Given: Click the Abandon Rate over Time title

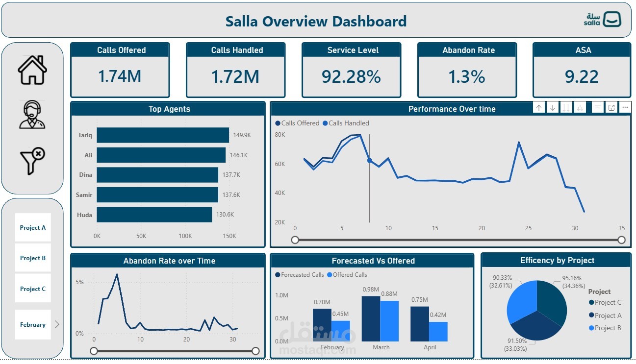Looking at the screenshot, I should pyautogui.click(x=169, y=261).
